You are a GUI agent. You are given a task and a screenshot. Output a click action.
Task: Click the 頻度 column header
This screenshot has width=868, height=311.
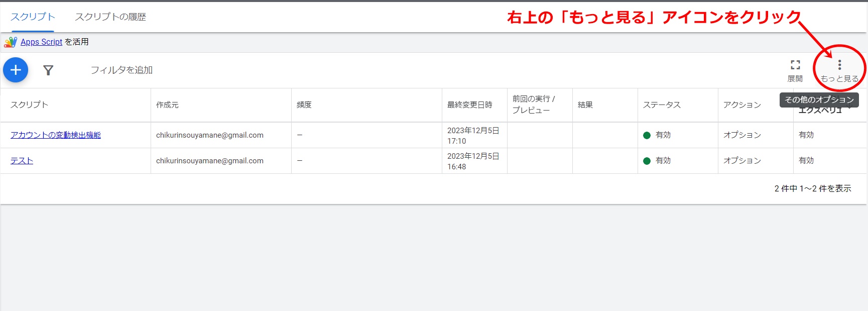pyautogui.click(x=304, y=105)
